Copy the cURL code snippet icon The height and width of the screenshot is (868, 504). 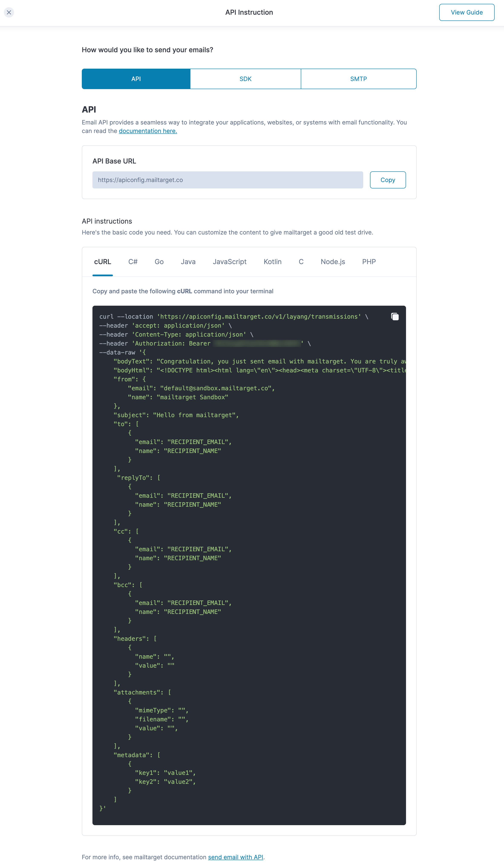[395, 317]
